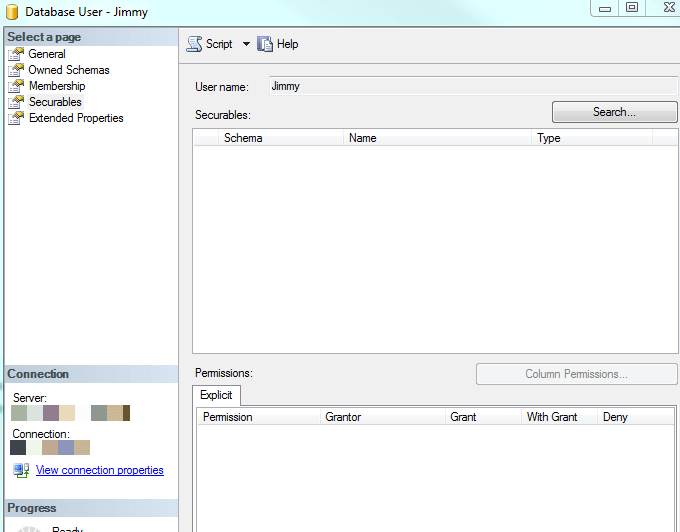Go to the Membership page

pos(57,86)
